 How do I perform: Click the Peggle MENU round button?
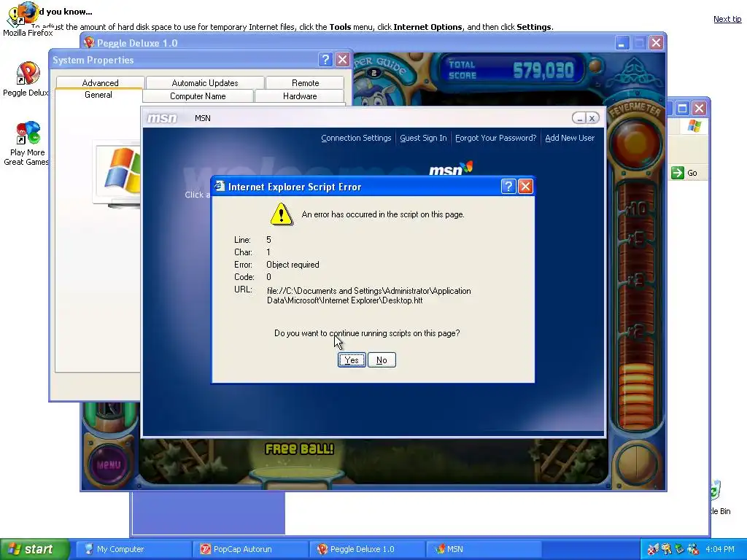(109, 464)
